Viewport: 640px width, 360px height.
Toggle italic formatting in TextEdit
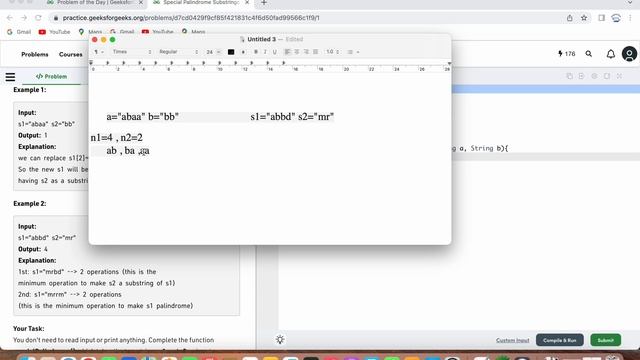point(265,52)
